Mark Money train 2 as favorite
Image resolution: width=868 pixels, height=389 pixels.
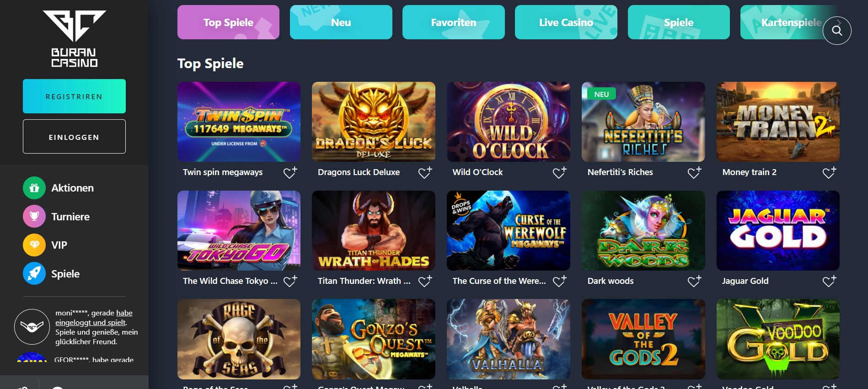pyautogui.click(x=829, y=172)
